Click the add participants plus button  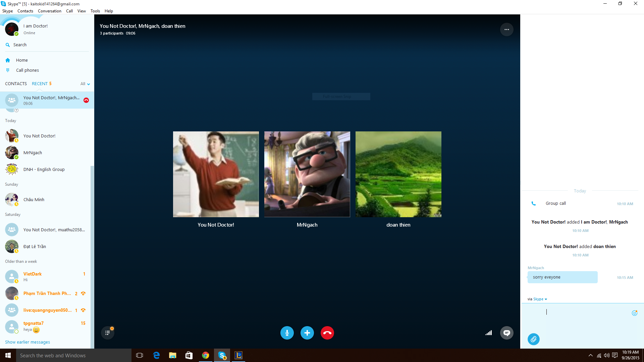tap(307, 333)
